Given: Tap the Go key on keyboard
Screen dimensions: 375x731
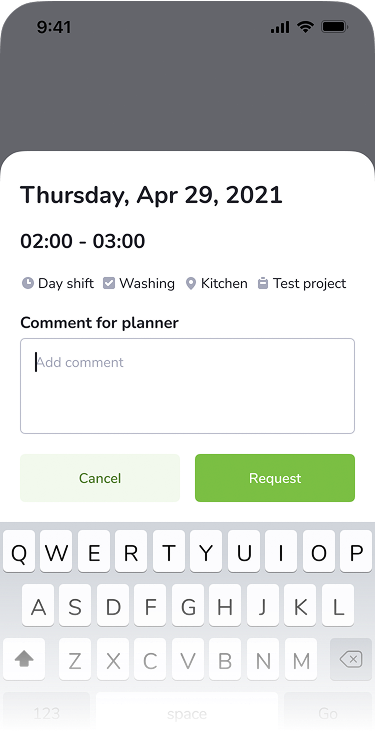Looking at the screenshot, I should pyautogui.click(x=328, y=711).
